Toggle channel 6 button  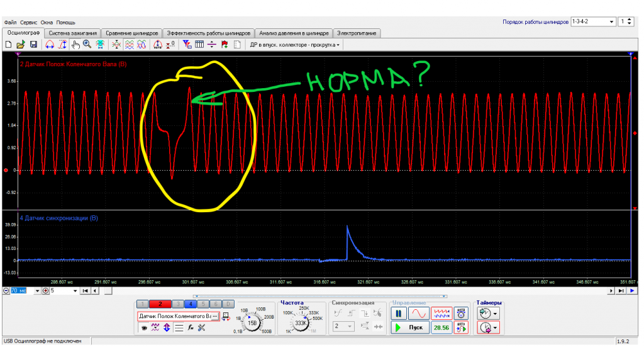[216, 304]
